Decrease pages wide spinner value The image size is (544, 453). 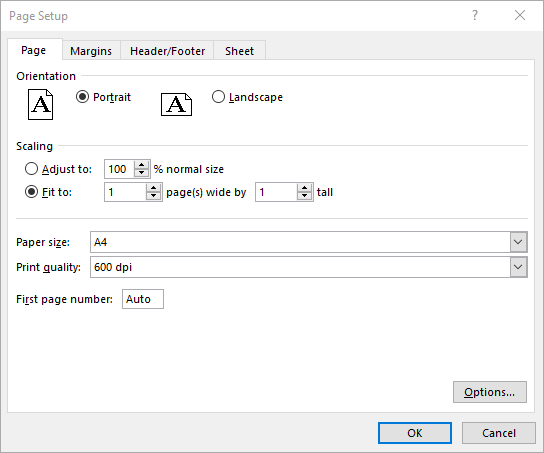tap(153, 196)
